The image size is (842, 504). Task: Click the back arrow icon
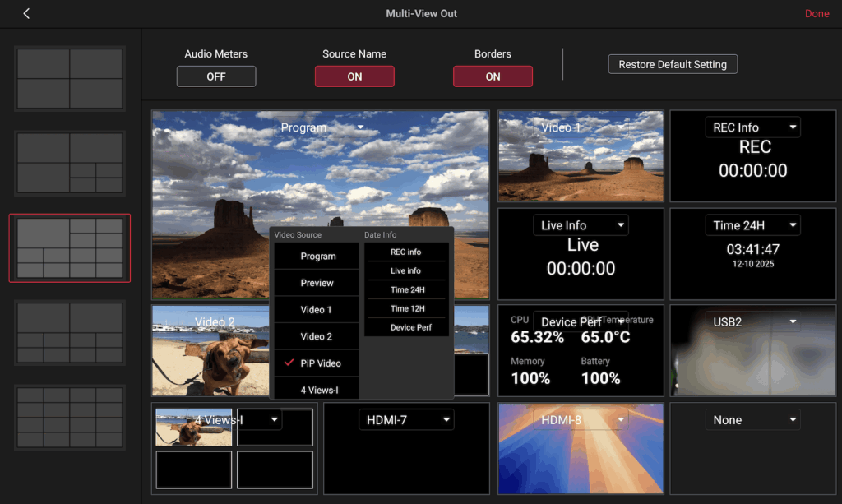(26, 14)
